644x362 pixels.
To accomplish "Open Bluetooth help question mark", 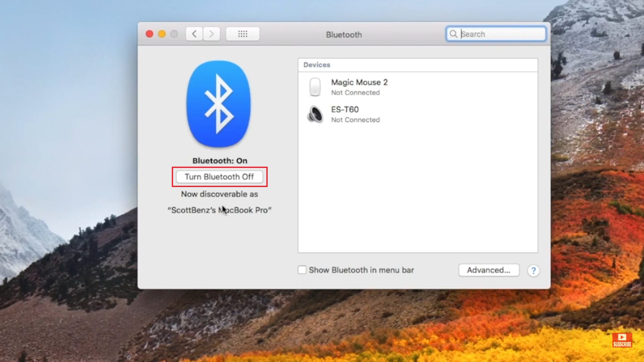I will point(533,271).
